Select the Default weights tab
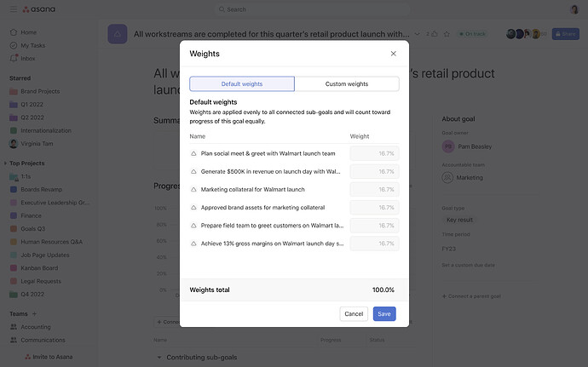Viewport: 588px width, 367px height. [242, 84]
